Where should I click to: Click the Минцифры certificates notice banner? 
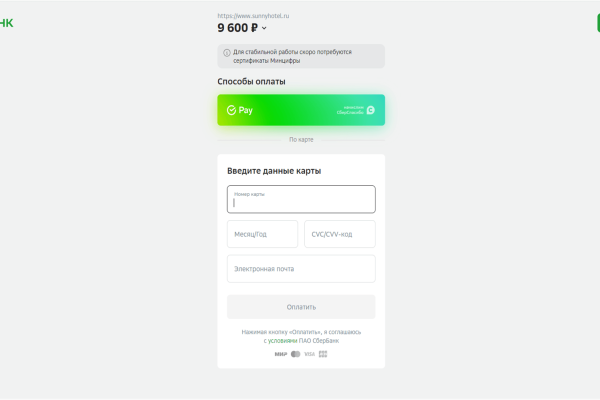301,56
